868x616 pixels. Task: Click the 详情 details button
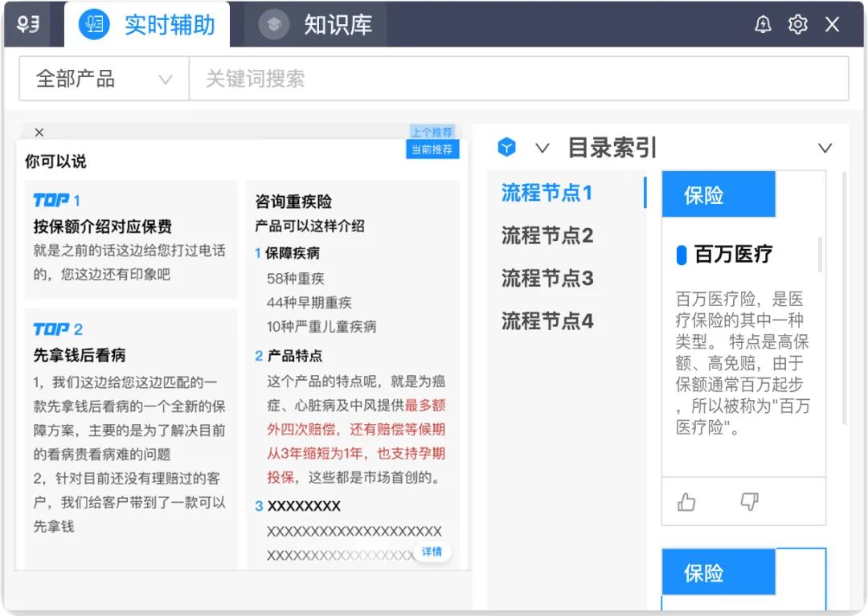point(432,551)
